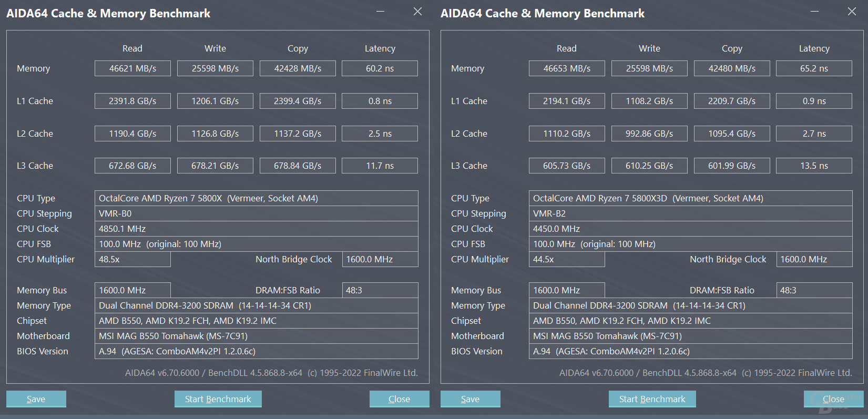This screenshot has height=419, width=868.
Task: Select L1 Cache Latency 0.9 ns
Action: 814,101
